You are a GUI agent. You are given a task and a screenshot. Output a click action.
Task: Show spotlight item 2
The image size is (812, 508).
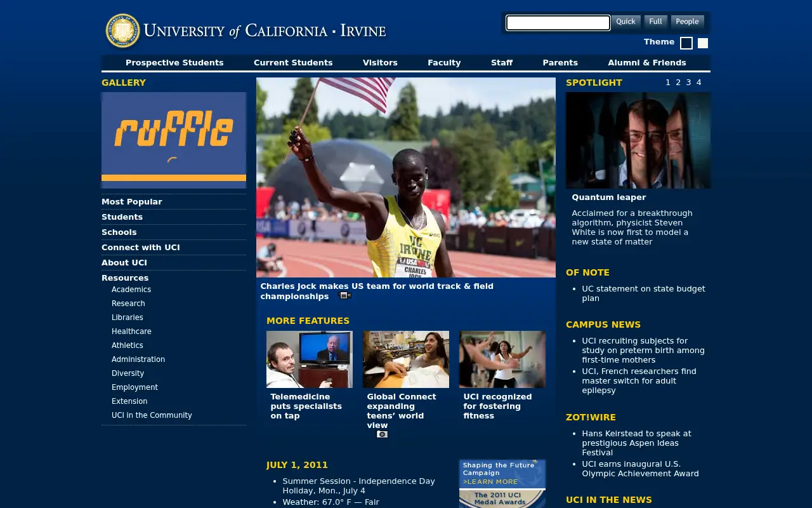(678, 83)
